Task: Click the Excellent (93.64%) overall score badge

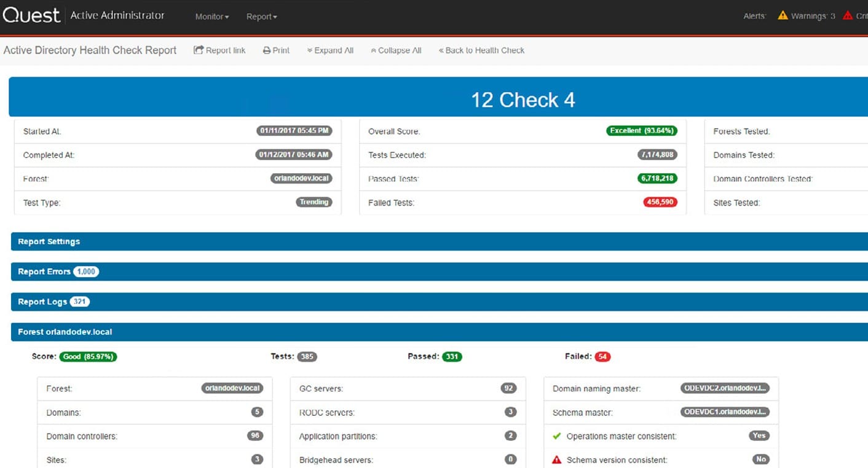Action: [642, 131]
